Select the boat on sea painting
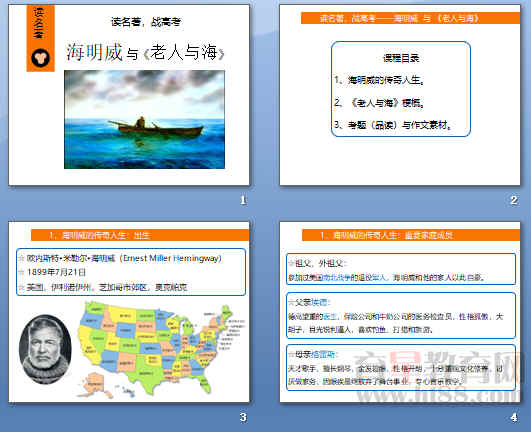The width and height of the screenshot is (531, 432). 144,119
